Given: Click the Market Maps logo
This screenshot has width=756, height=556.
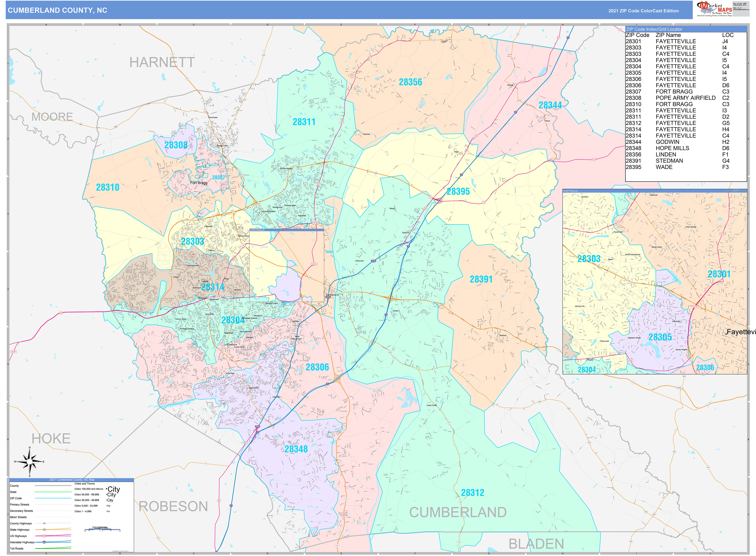Looking at the screenshot, I should coord(715,9).
